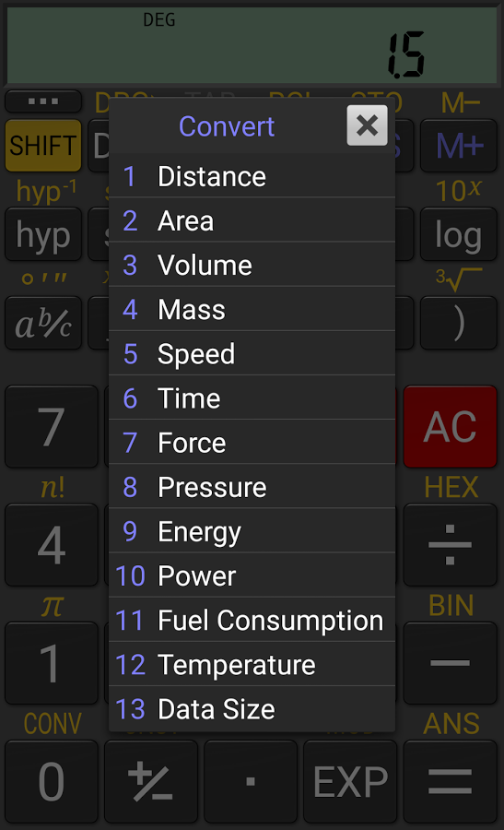This screenshot has width=504, height=830.
Task: Choose the Area option
Action: (x=252, y=220)
